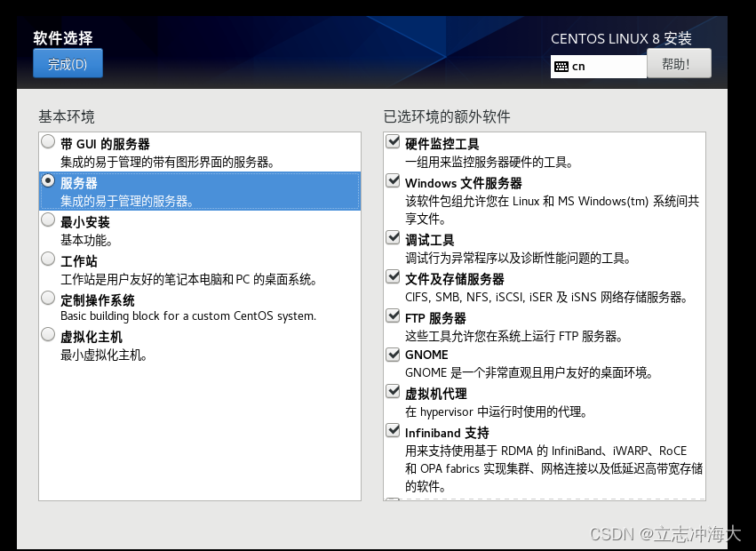Click the 文件及存储服务器 title label

[x=455, y=279]
